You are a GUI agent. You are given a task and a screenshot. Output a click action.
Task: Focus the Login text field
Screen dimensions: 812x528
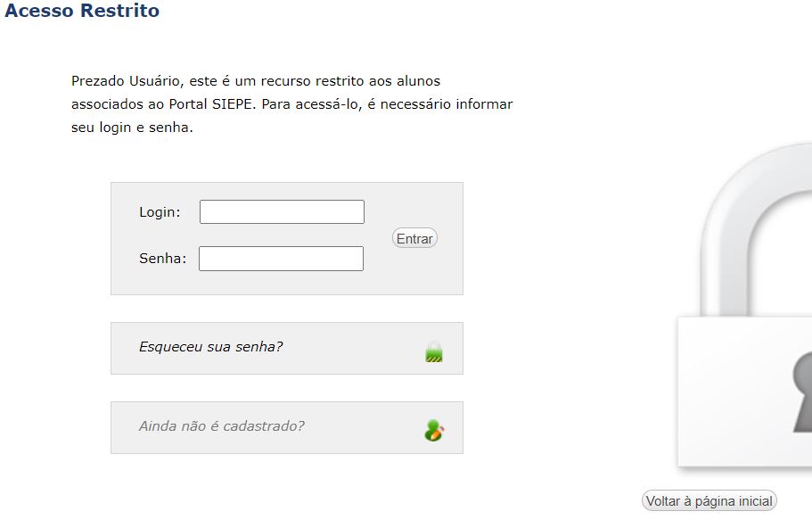pos(282,212)
